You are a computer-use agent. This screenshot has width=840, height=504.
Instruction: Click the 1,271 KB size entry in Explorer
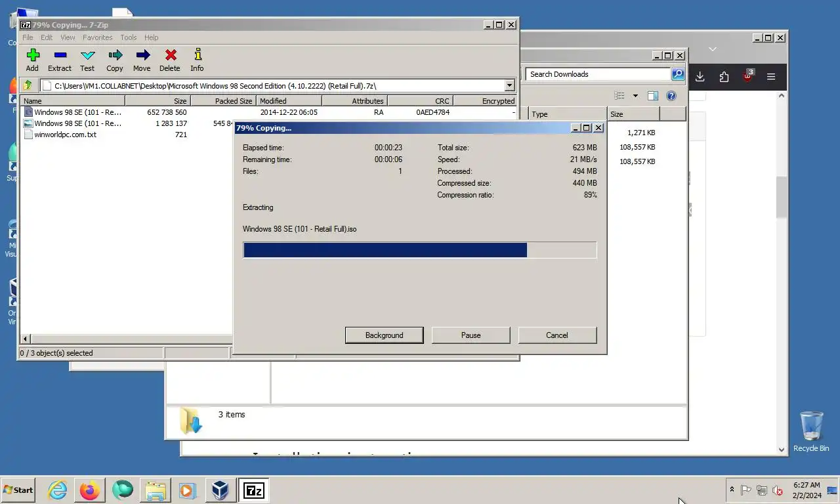pos(641,133)
